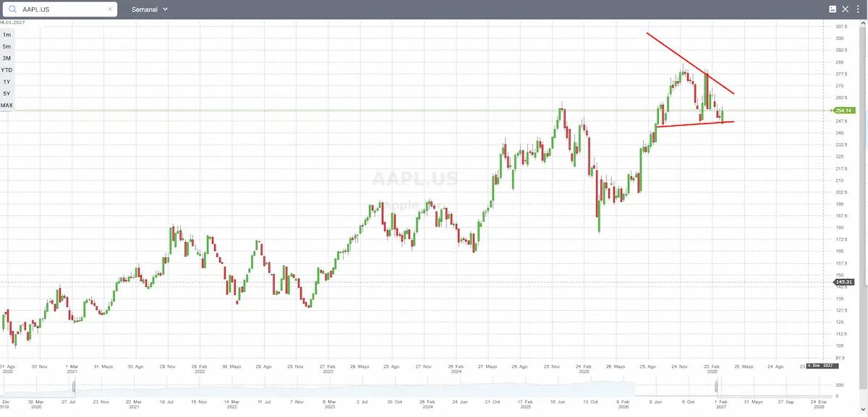Switch to the 3M tab
Image resolution: width=868 pixels, height=417 pixels.
coord(7,58)
